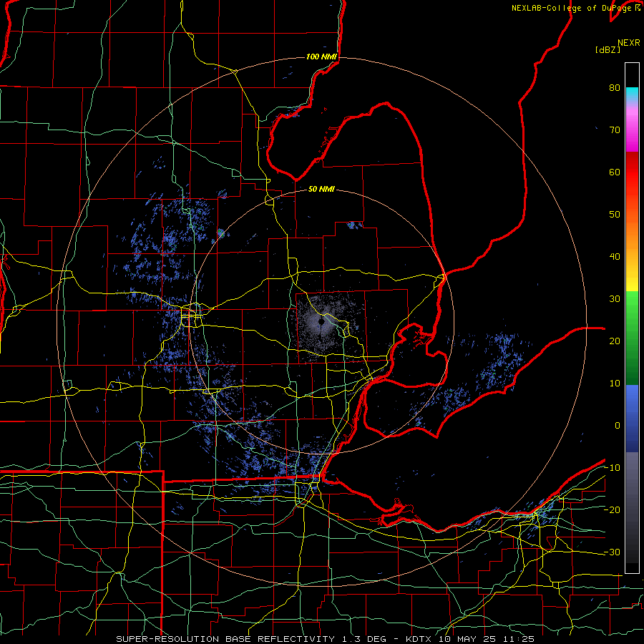
Task: Click the 40 dBZ scale value
Action: click(x=615, y=257)
